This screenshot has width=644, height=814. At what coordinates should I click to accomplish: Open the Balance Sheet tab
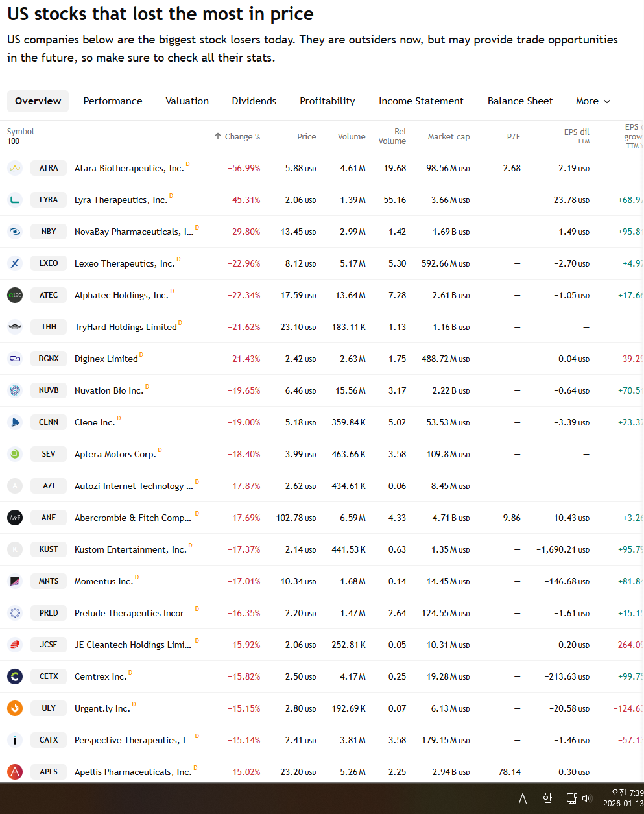pos(520,101)
